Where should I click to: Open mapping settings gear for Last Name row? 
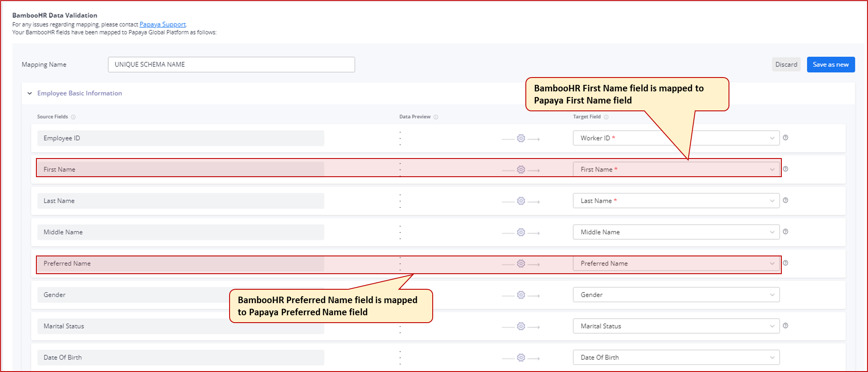[x=521, y=201]
